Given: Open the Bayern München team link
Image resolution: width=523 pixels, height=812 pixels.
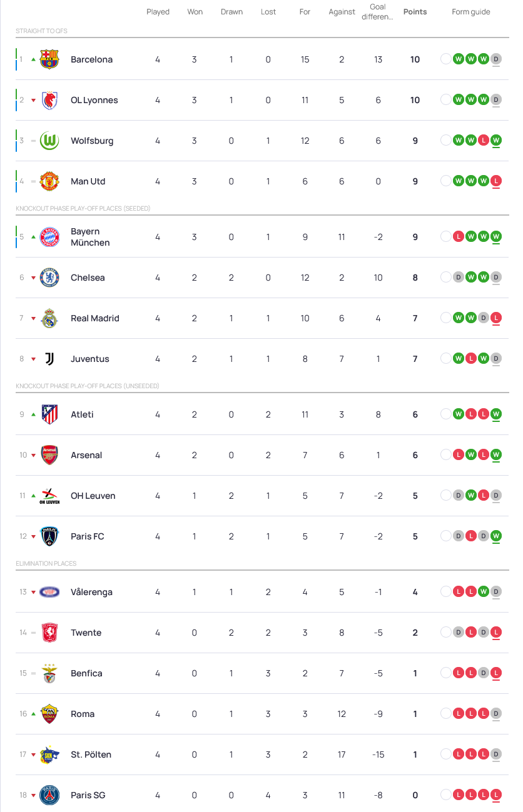Looking at the screenshot, I should pyautogui.click(x=90, y=237).
